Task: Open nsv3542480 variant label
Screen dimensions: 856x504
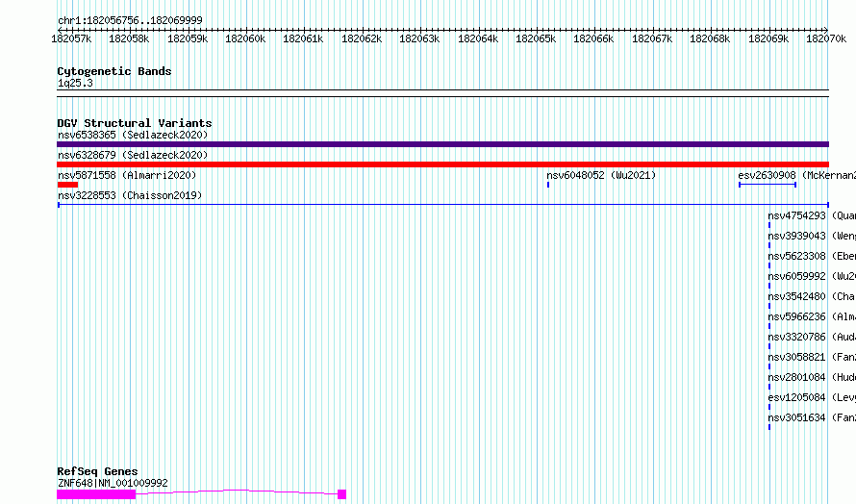Action: pyautogui.click(x=812, y=296)
